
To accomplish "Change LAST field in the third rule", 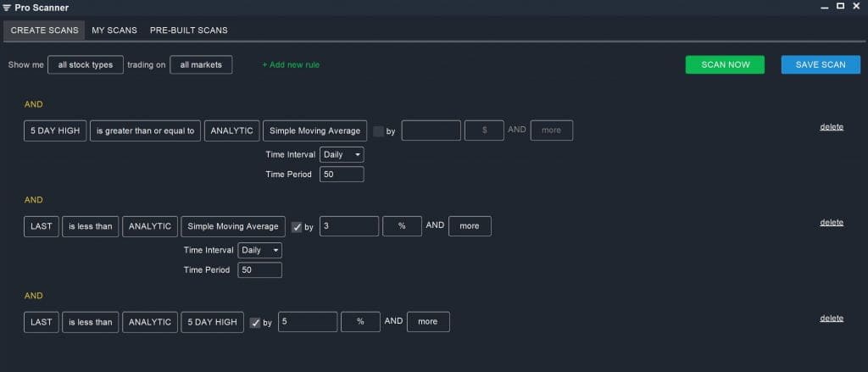I will (42, 322).
